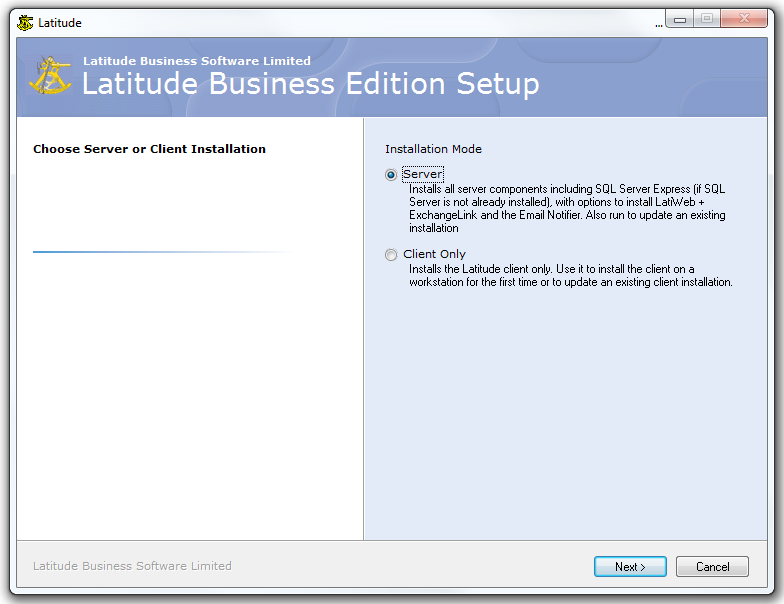
Task: Click the 'Client Only' option label text
Action: click(x=434, y=255)
